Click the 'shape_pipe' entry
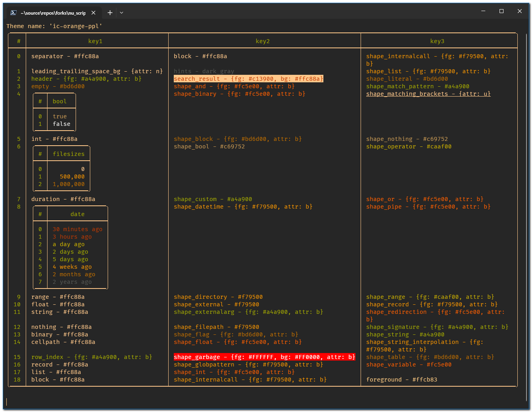The image size is (532, 412). coord(428,207)
